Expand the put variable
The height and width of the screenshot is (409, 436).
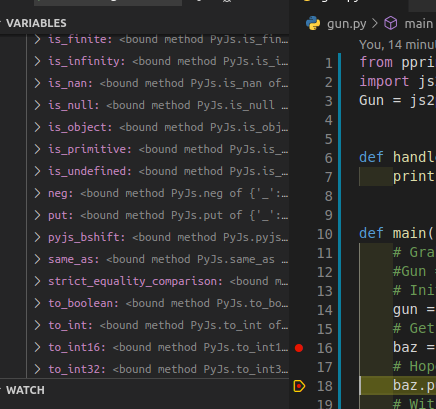(x=37, y=215)
